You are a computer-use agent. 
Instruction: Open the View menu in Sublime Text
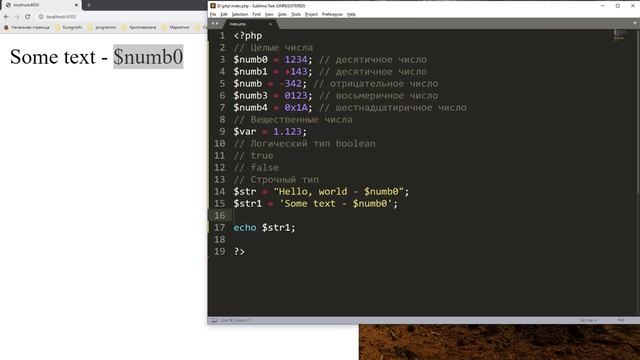(x=269, y=14)
